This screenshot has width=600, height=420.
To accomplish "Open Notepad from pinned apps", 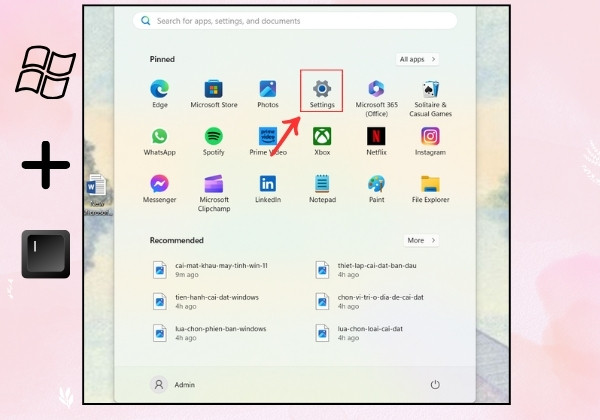I will point(322,189).
